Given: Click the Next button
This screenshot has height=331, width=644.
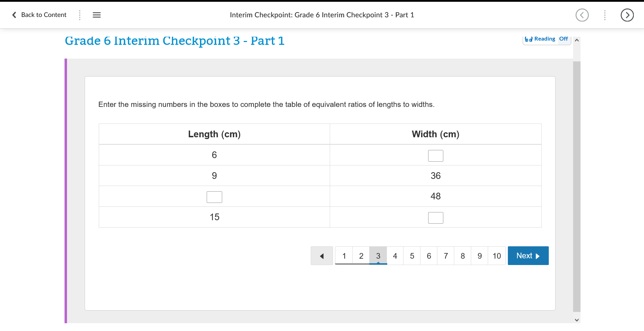Looking at the screenshot, I should point(528,255).
